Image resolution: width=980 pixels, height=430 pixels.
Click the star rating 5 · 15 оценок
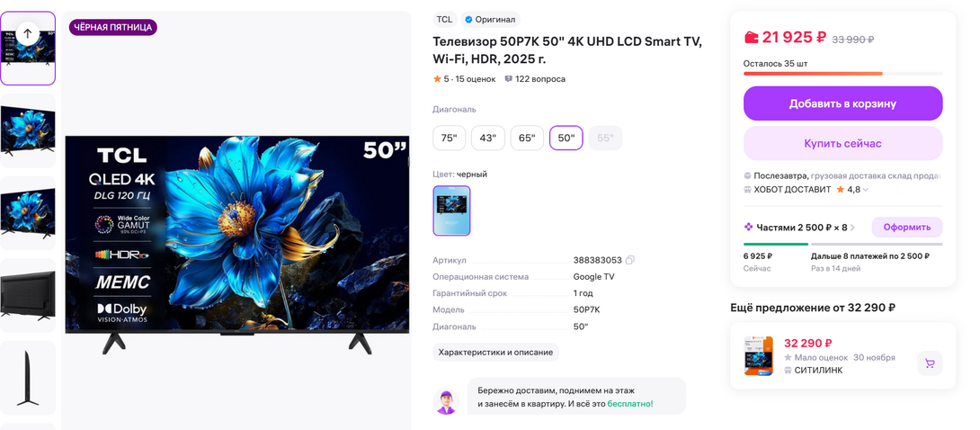click(x=464, y=79)
